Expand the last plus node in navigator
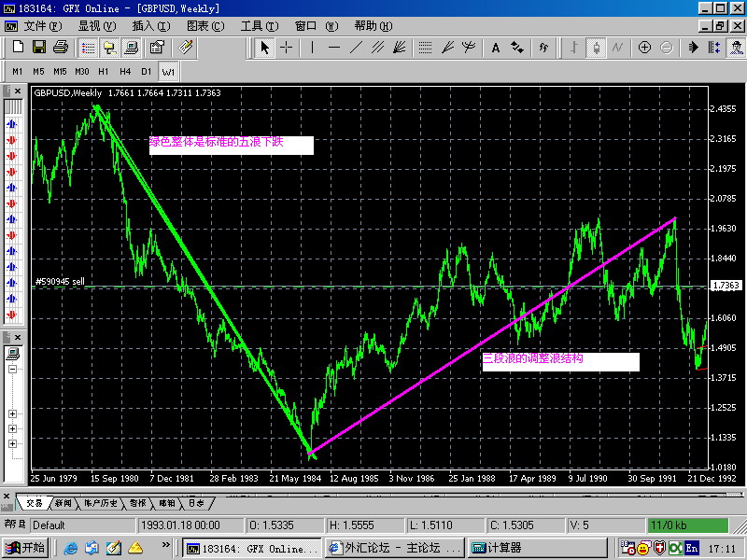The width and height of the screenshot is (747, 560). point(12,443)
